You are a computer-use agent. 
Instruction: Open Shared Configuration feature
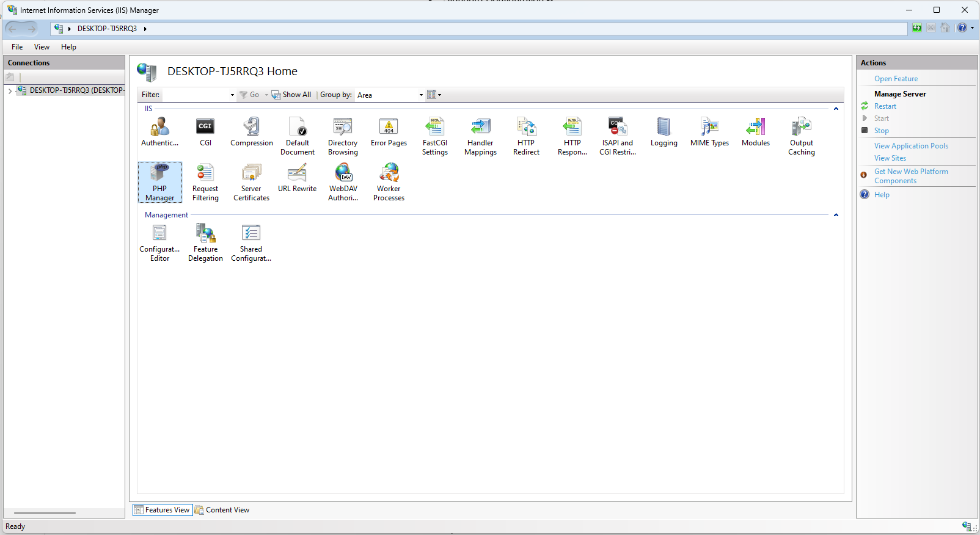(251, 242)
